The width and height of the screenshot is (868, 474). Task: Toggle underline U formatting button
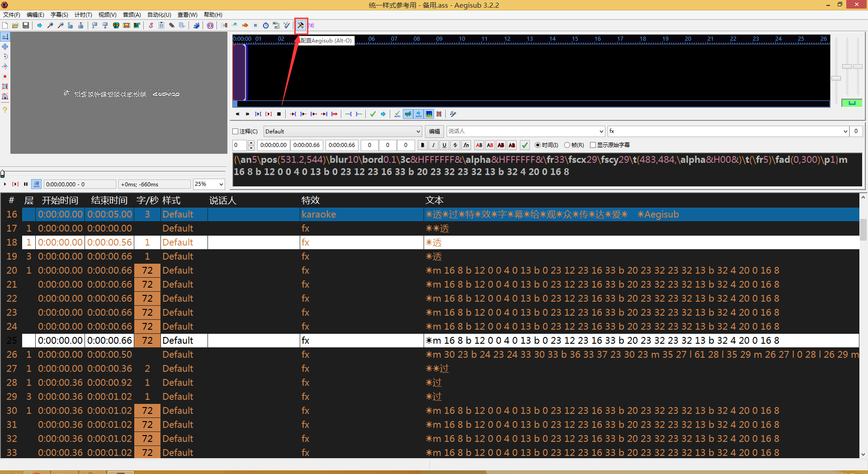pos(444,145)
